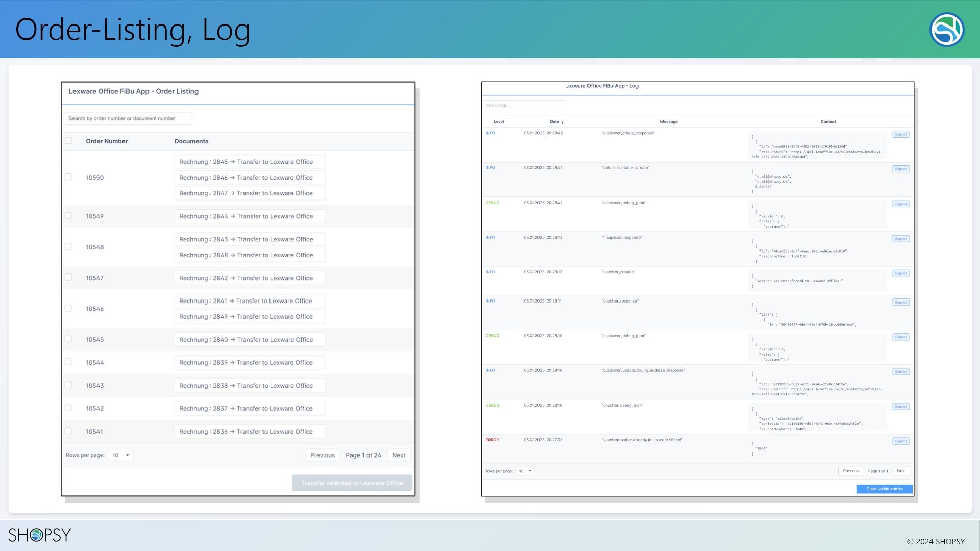Click the 'voucher_created' message text
The height and width of the screenshot is (551, 980).
(x=619, y=272)
